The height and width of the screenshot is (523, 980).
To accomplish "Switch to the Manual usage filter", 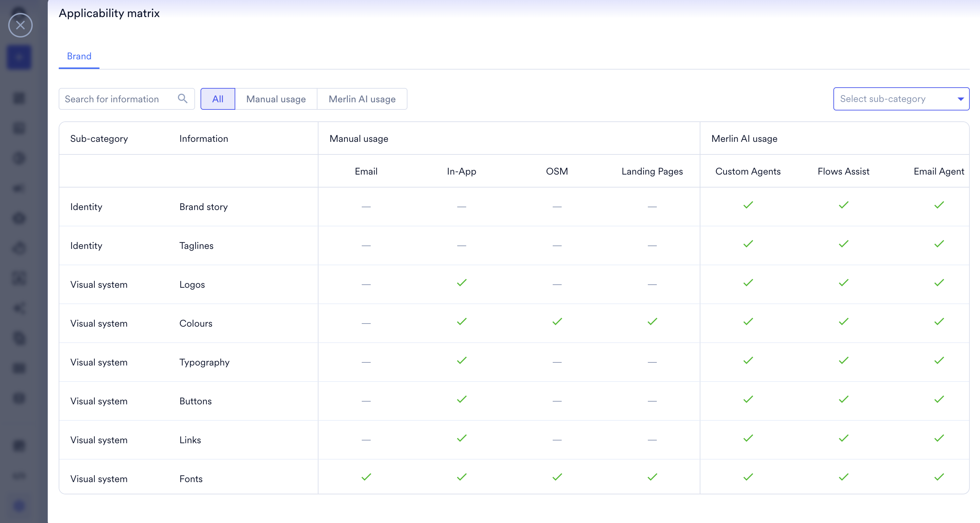I will pos(276,99).
